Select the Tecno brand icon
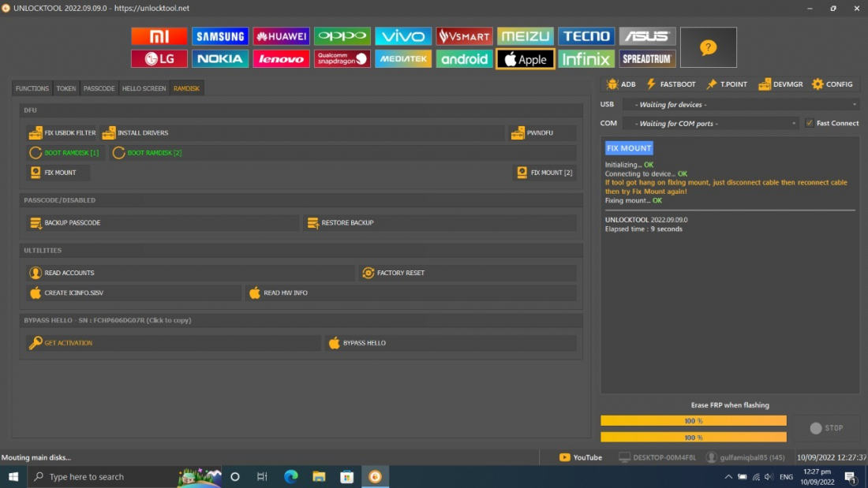Viewport: 868px width, 488px height. click(x=586, y=36)
